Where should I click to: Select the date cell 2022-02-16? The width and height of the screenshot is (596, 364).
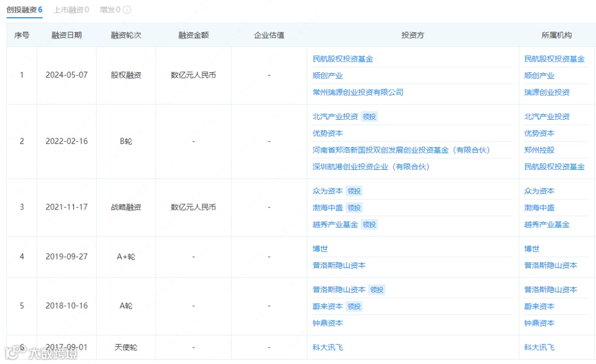click(x=67, y=141)
